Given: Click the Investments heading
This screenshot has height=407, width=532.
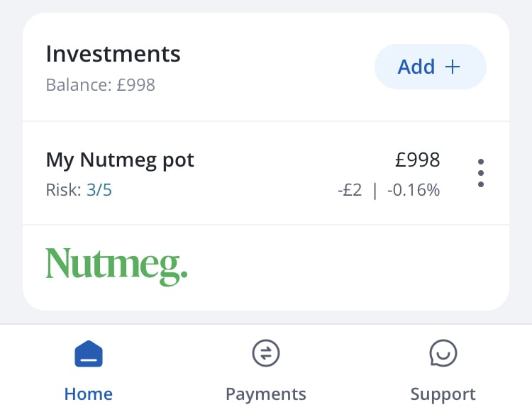Looking at the screenshot, I should click(113, 55).
